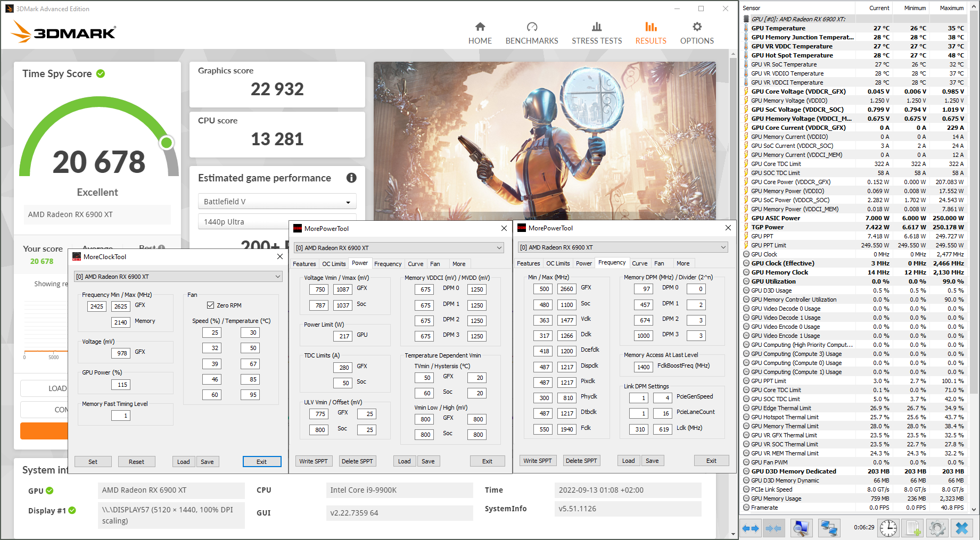This screenshot has height=540, width=980.
Task: Click the sheet with green plus icon
Action: pyautogui.click(x=913, y=528)
